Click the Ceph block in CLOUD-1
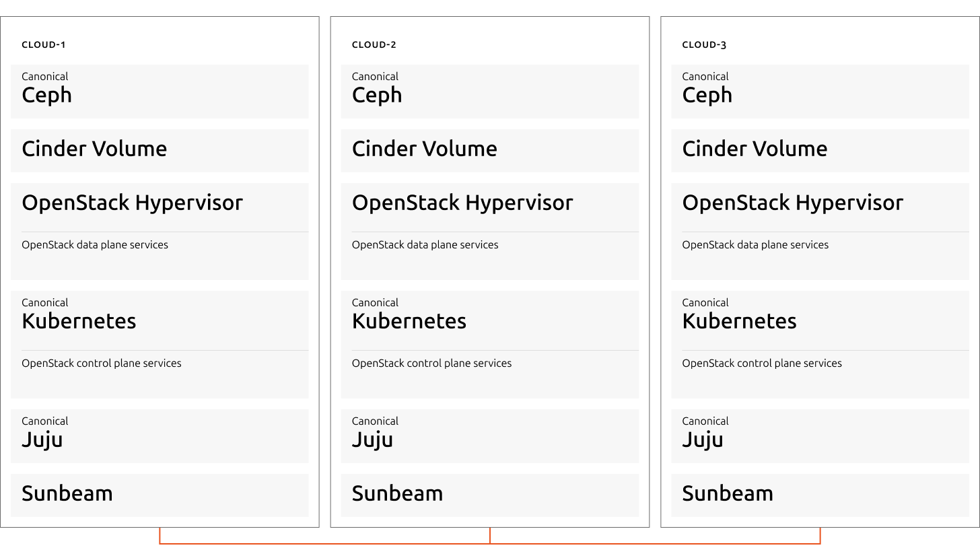980x560 pixels. tap(160, 92)
